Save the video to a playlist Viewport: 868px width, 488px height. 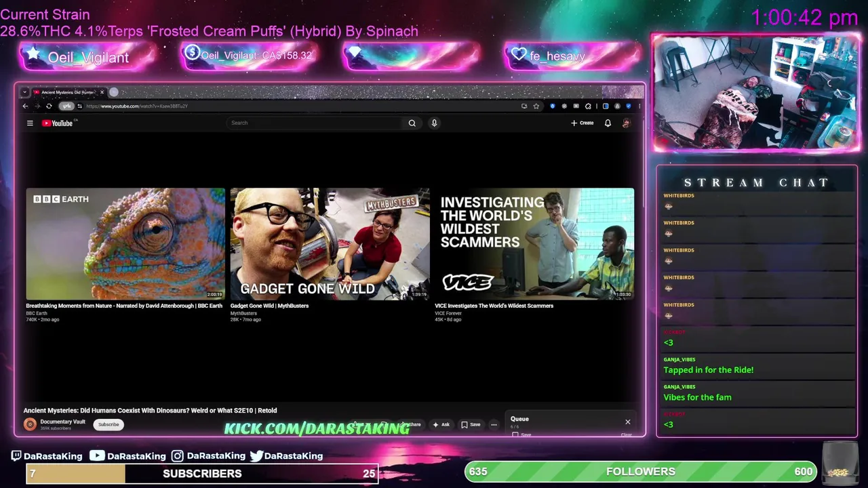pos(471,424)
